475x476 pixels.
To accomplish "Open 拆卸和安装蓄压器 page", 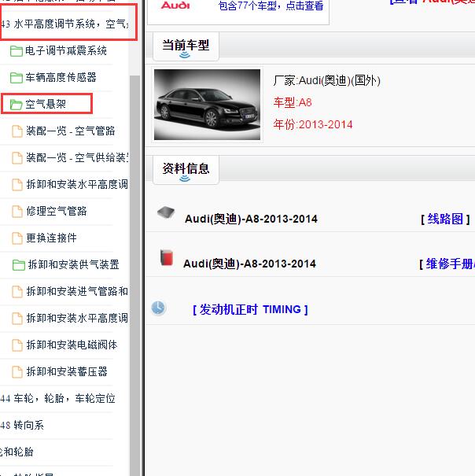I will (67, 371).
